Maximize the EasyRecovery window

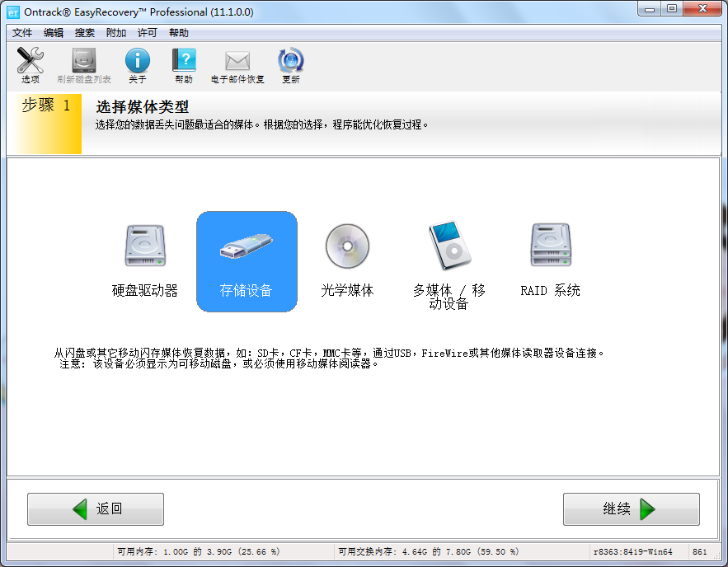coord(672,9)
